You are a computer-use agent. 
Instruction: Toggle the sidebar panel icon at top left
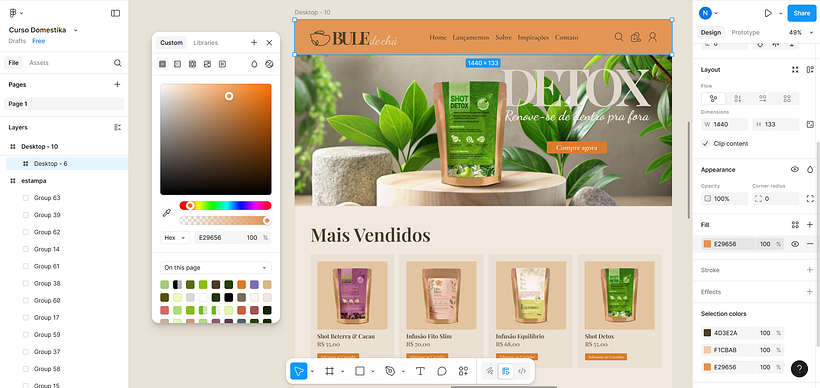(116, 13)
